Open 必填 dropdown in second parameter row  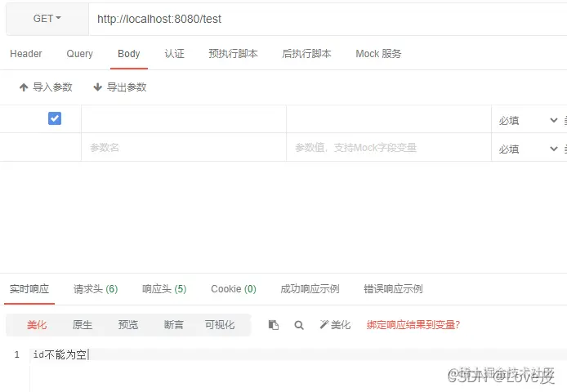coord(528,149)
